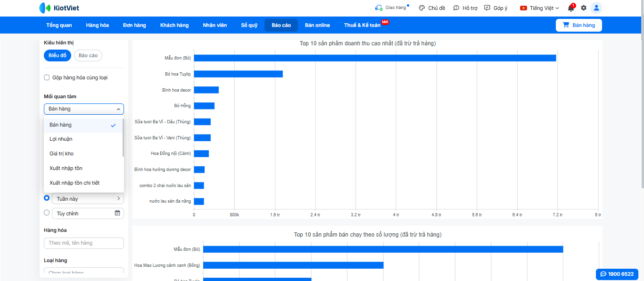Click the user account avatar icon
The width and height of the screenshot is (644, 281).
pyautogui.click(x=596, y=8)
